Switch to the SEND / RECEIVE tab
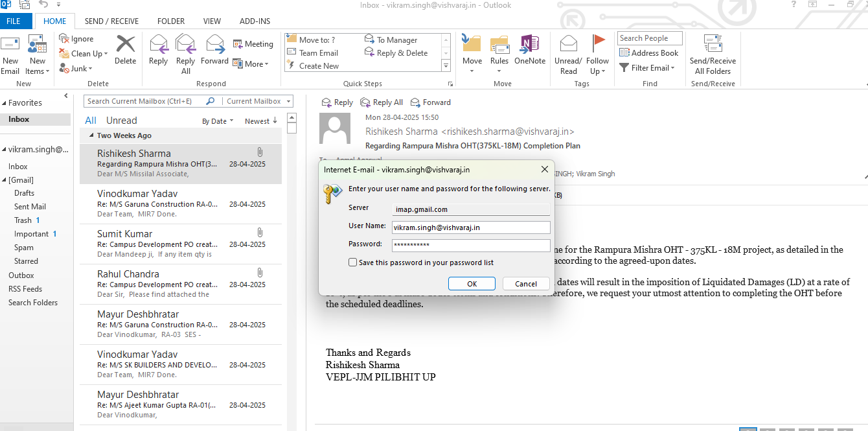Screen dimensions: 868x431 111,21
